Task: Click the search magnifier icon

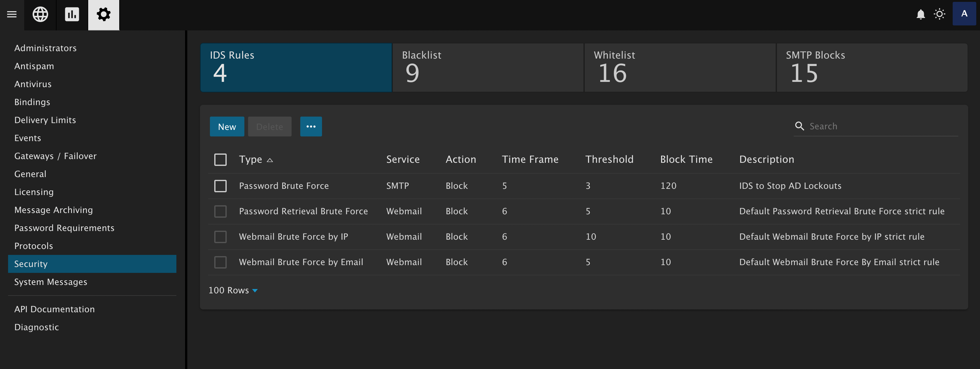Action: click(799, 126)
